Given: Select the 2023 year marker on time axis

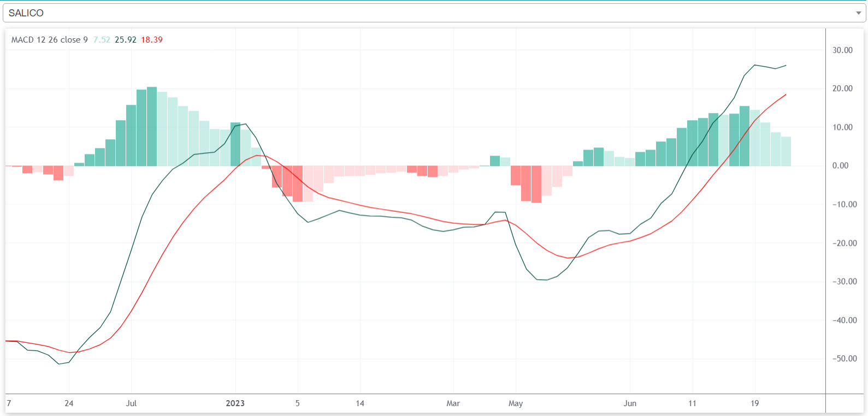Looking at the screenshot, I should (x=235, y=403).
